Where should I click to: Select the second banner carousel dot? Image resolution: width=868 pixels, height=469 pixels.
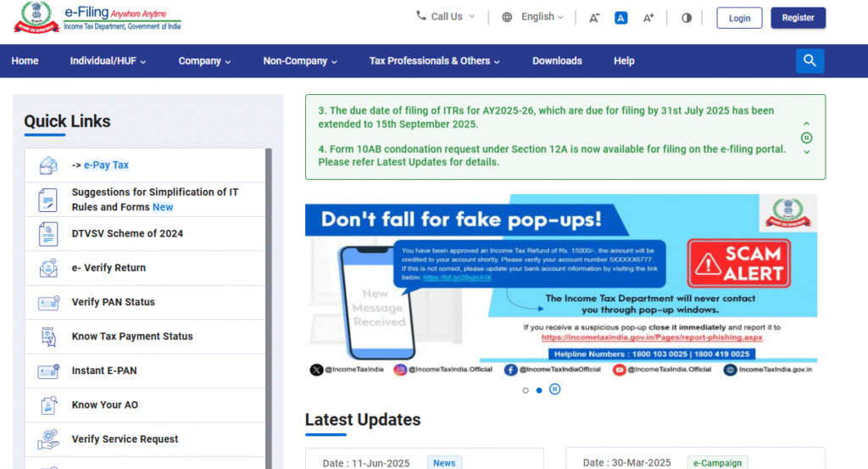point(539,390)
